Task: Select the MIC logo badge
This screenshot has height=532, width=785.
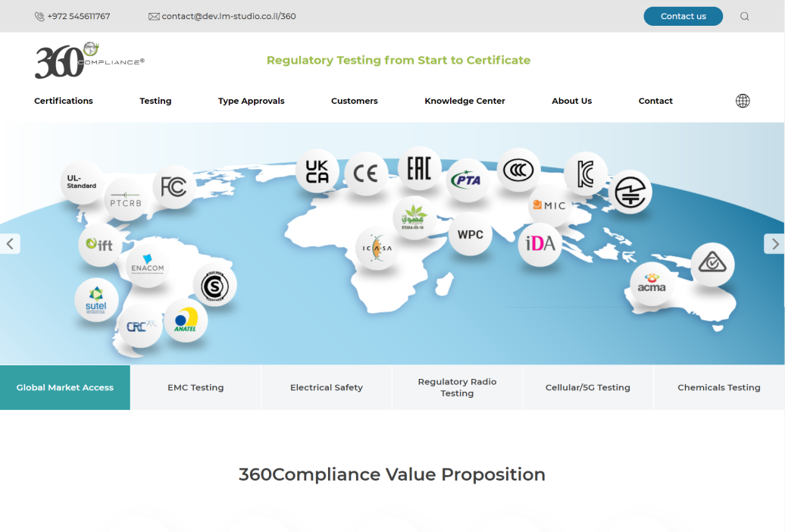Action: pyautogui.click(x=549, y=205)
